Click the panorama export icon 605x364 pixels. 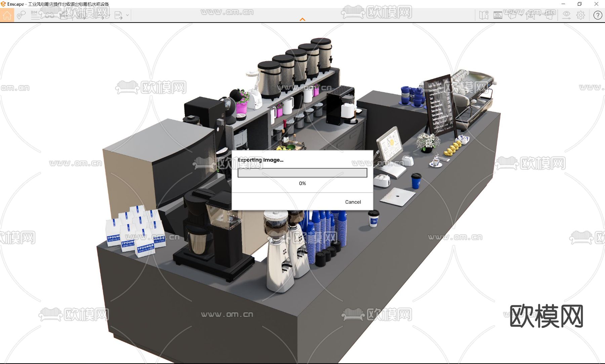(x=100, y=15)
